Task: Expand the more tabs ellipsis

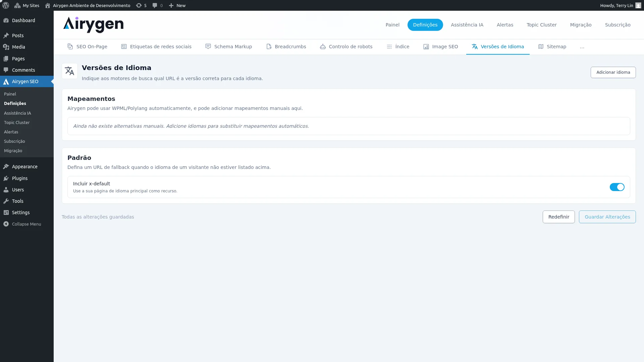Action: coord(582,47)
